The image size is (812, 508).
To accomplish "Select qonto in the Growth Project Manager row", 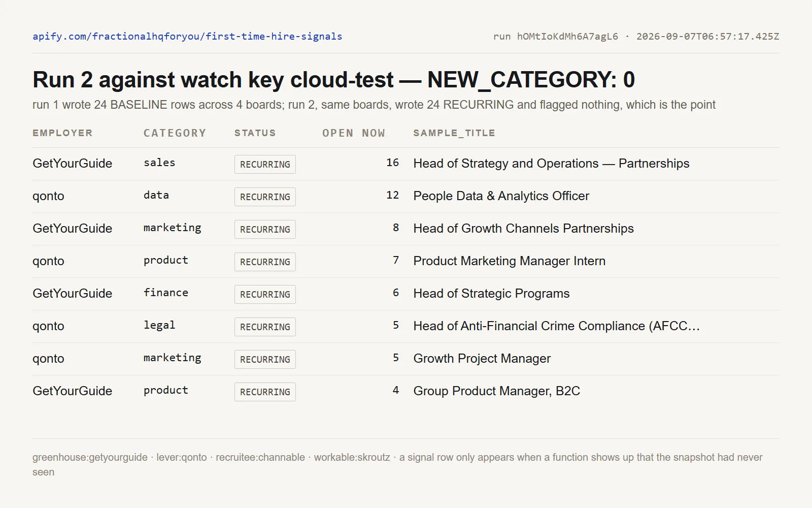I will click(x=48, y=359).
